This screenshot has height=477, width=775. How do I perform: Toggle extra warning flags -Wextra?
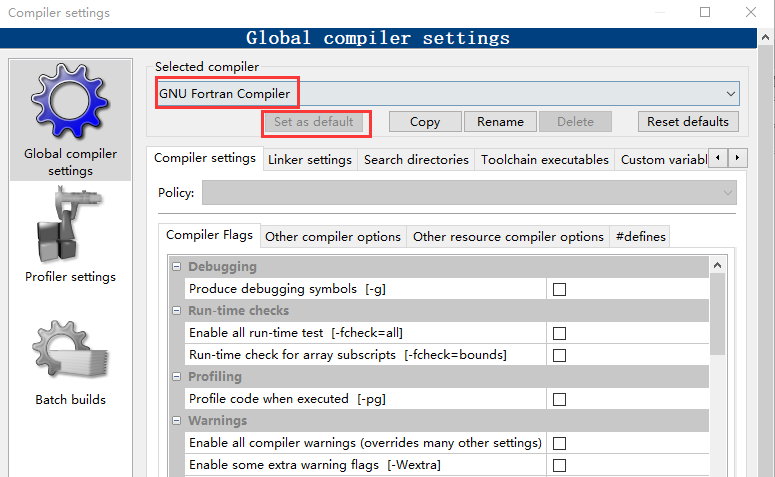pos(559,465)
